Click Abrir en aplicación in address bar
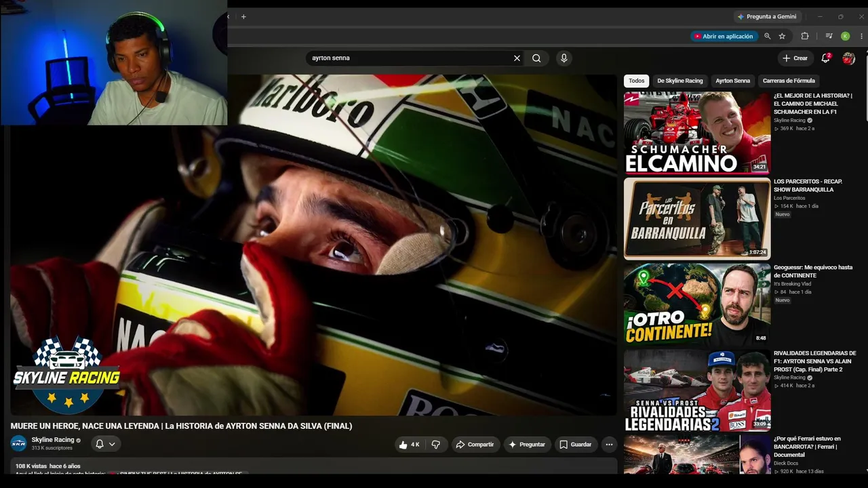The image size is (868, 488). pos(723,37)
